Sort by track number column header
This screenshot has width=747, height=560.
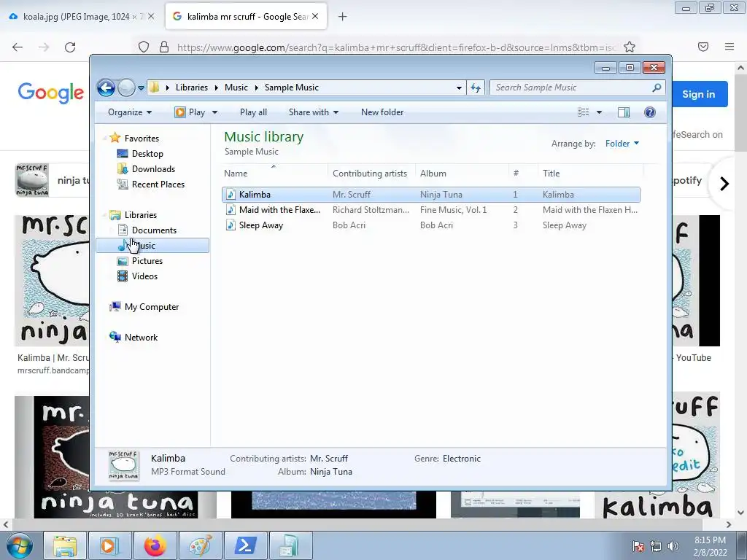click(523, 174)
